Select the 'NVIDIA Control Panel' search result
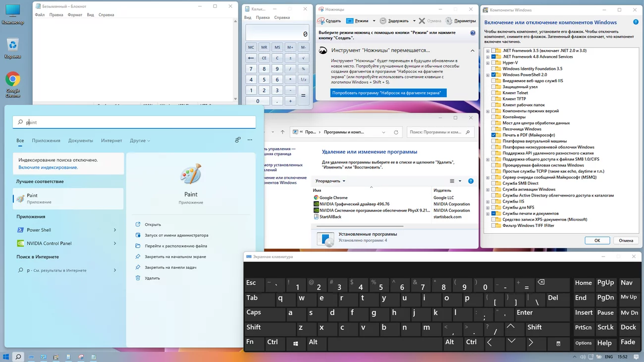The width and height of the screenshot is (644, 362). click(67, 244)
